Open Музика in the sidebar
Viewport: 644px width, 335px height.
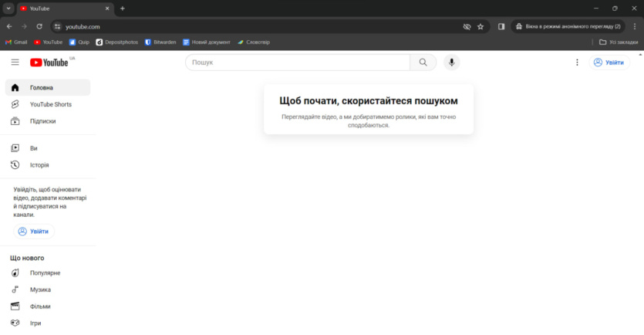pyautogui.click(x=48, y=289)
